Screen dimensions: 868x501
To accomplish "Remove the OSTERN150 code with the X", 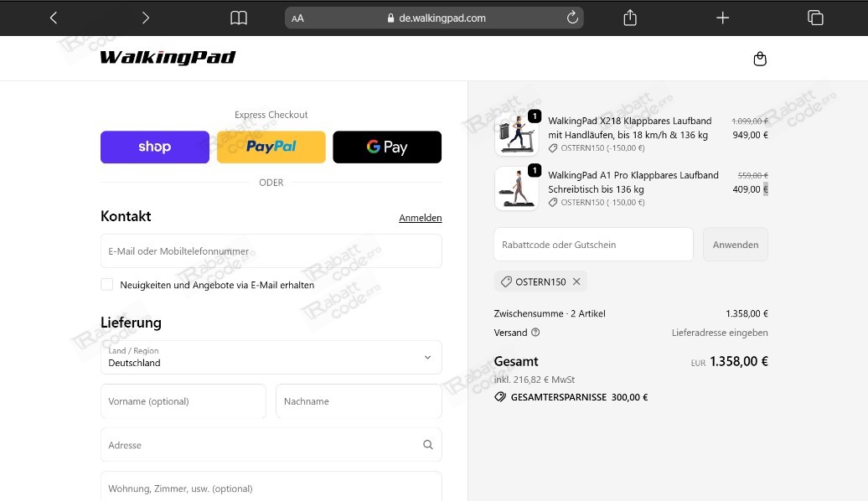I will click(576, 281).
